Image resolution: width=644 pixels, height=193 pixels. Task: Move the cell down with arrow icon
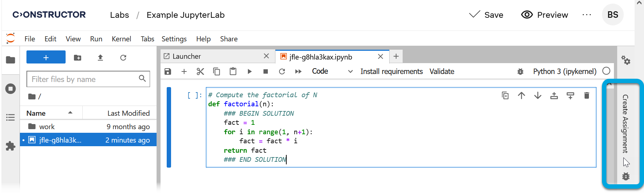538,95
